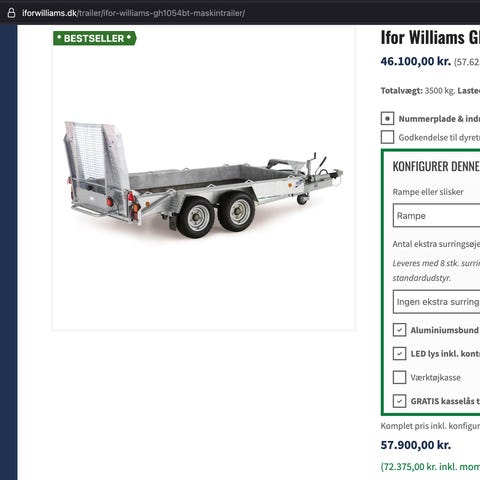The height and width of the screenshot is (480, 480).
Task: Click the Komplet pris inkl. konfiguration label
Action: pyautogui.click(x=430, y=426)
